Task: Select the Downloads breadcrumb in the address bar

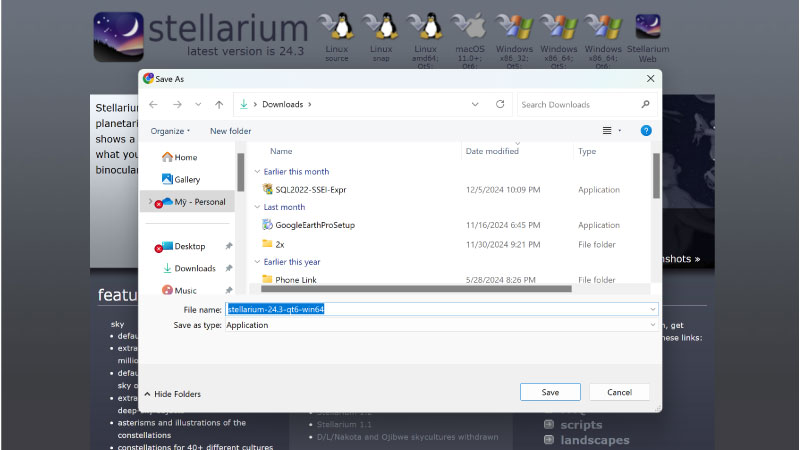Action: click(283, 104)
